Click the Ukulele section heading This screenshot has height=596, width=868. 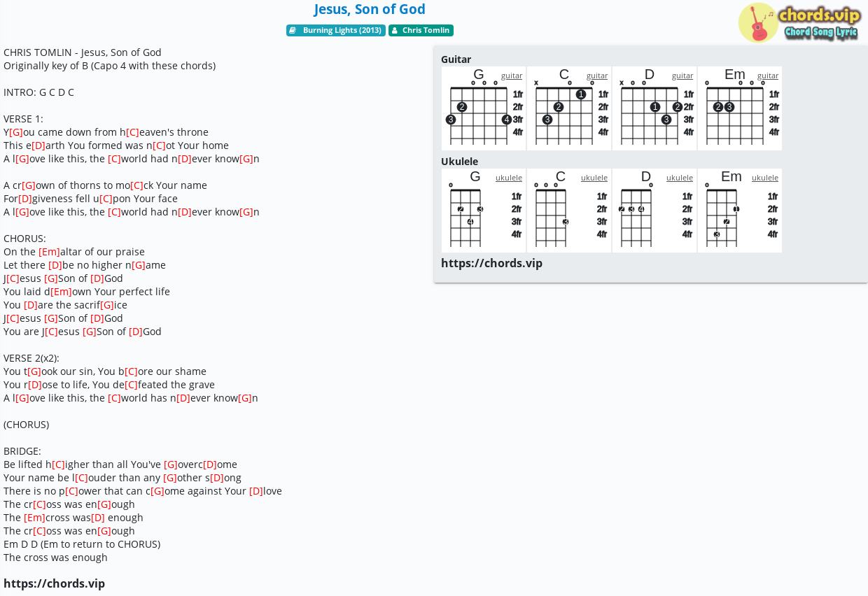point(459,162)
